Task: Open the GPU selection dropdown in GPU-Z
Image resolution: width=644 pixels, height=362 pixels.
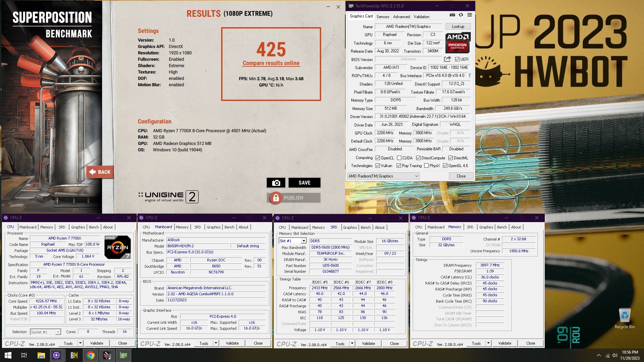Action: click(x=383, y=176)
